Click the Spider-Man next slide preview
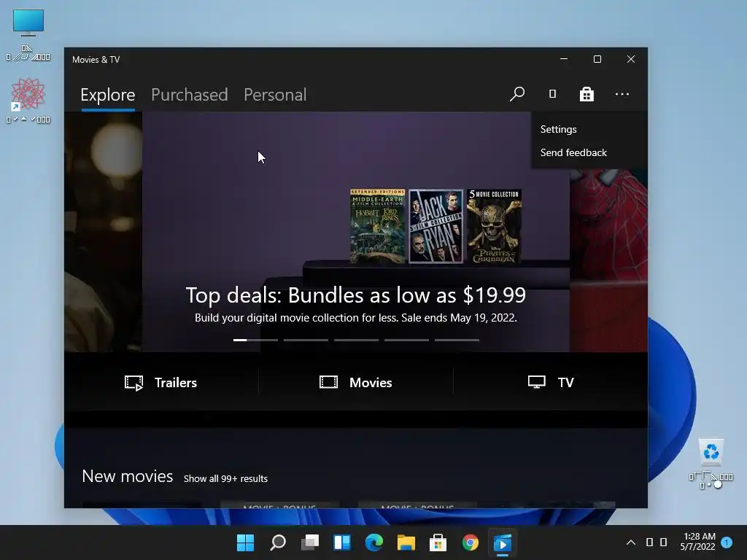This screenshot has width=747, height=560. coord(608,260)
